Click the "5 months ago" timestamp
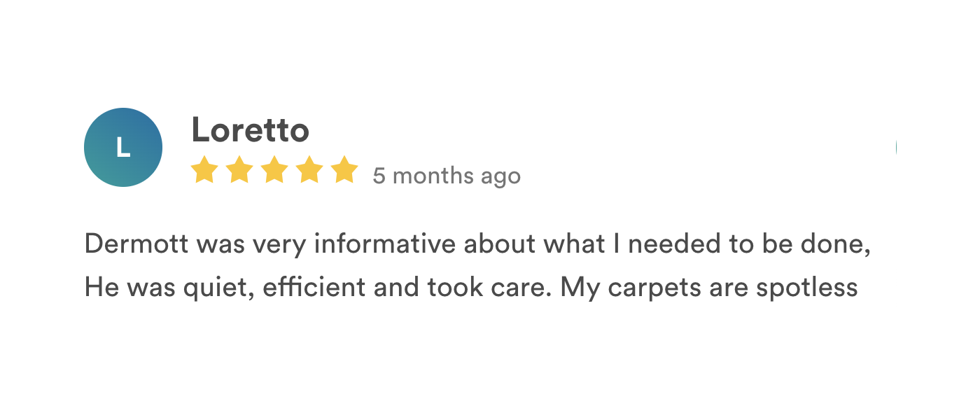Viewport: 980px width, 420px height. click(447, 175)
